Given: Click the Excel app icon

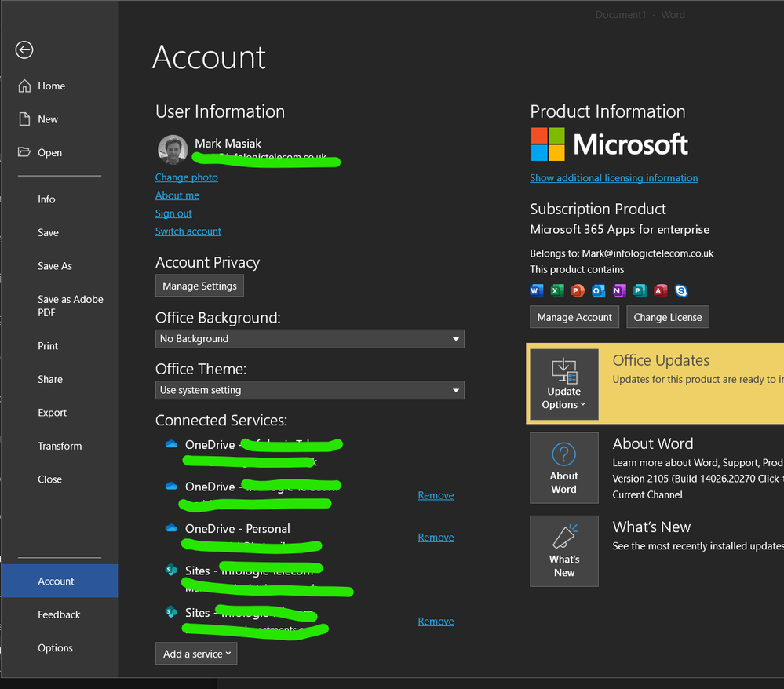Looking at the screenshot, I should (x=557, y=290).
